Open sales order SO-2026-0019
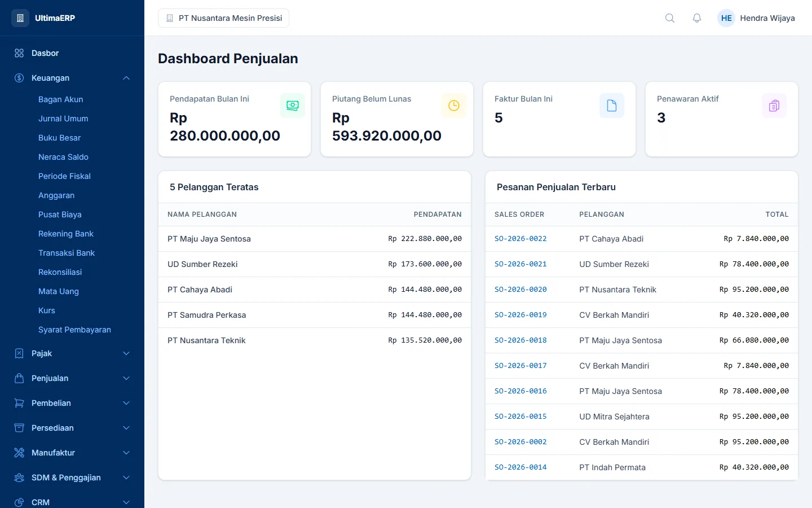The width and height of the screenshot is (812, 508). point(520,315)
